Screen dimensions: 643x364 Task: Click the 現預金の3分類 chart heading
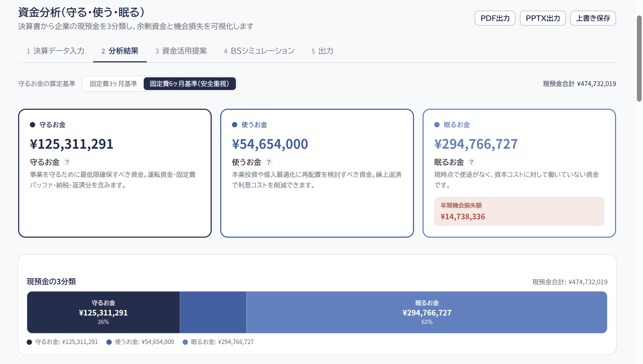coord(51,282)
